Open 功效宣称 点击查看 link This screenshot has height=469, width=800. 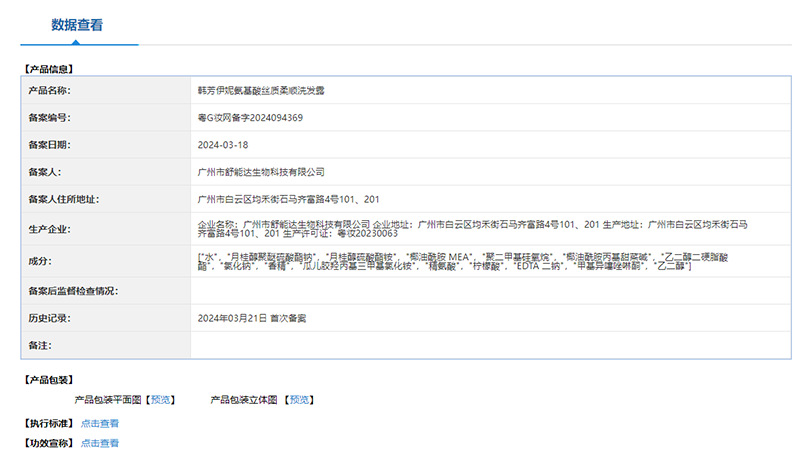[99, 443]
